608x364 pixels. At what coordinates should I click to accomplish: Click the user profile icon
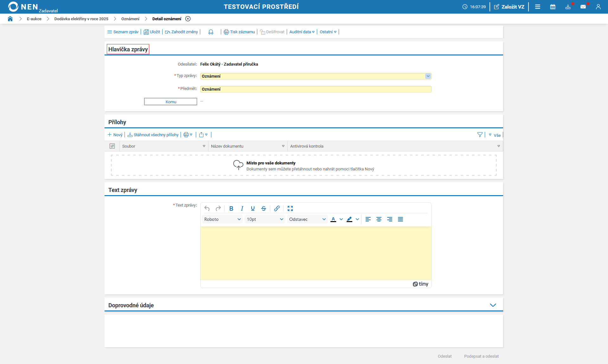(x=598, y=7)
